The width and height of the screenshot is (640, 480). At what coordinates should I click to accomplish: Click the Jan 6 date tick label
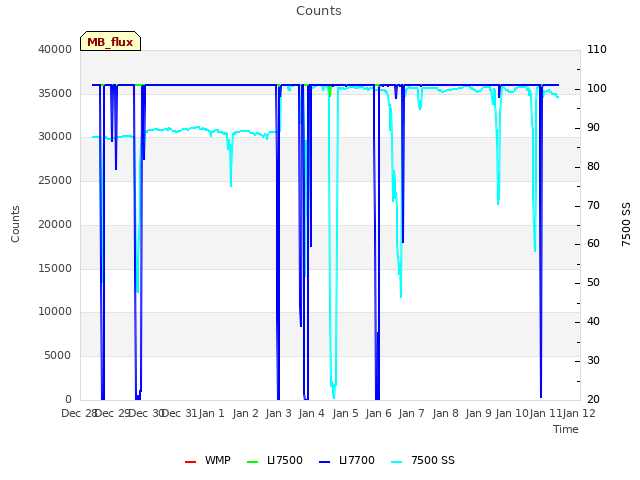[379, 413]
